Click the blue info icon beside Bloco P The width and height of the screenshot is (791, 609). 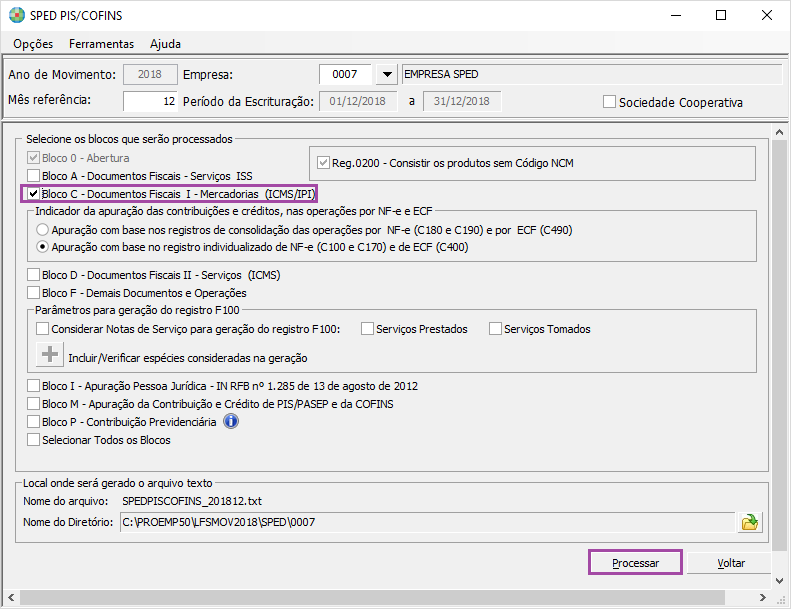pos(230,422)
